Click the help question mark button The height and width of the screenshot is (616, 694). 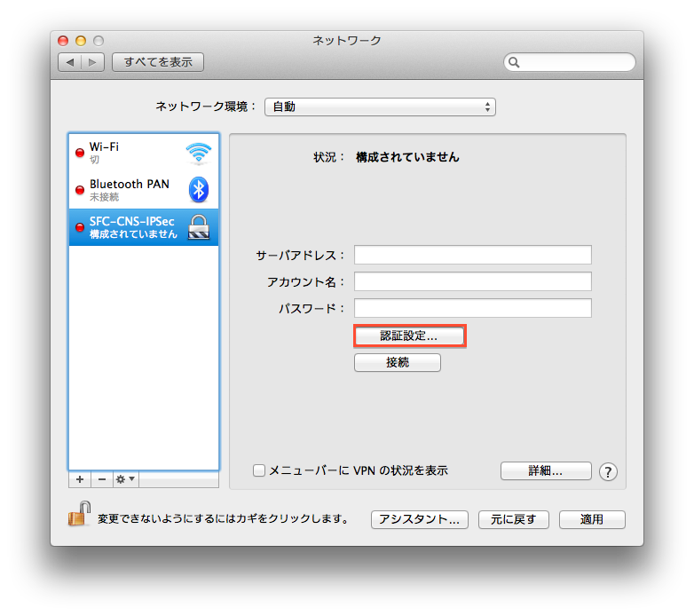click(x=608, y=471)
